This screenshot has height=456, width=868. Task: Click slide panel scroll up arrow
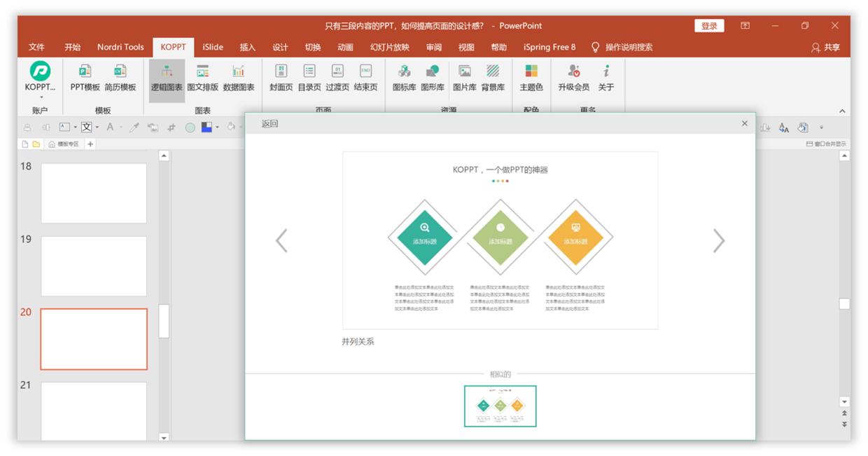[x=164, y=156]
